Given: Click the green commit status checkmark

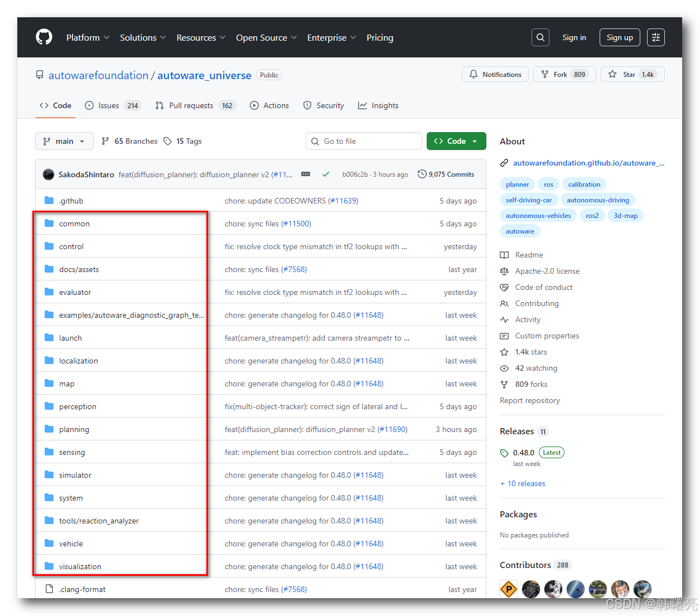Looking at the screenshot, I should click(326, 174).
